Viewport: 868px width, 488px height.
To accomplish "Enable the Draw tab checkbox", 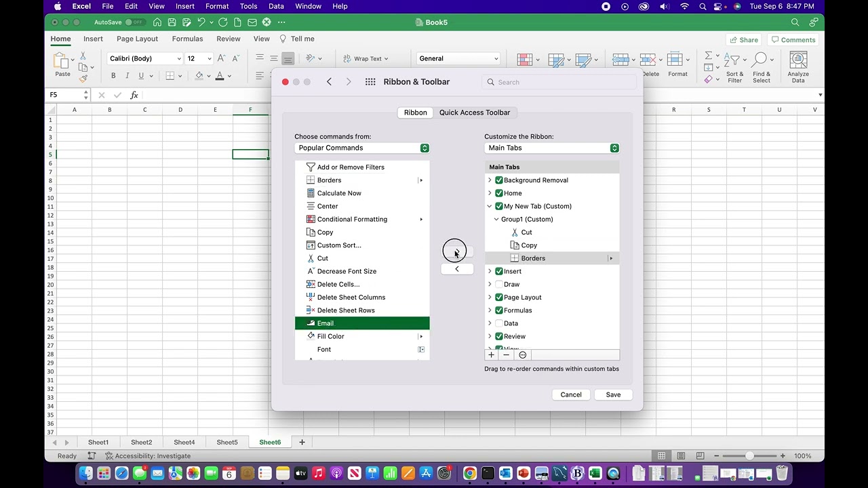I will pyautogui.click(x=499, y=285).
